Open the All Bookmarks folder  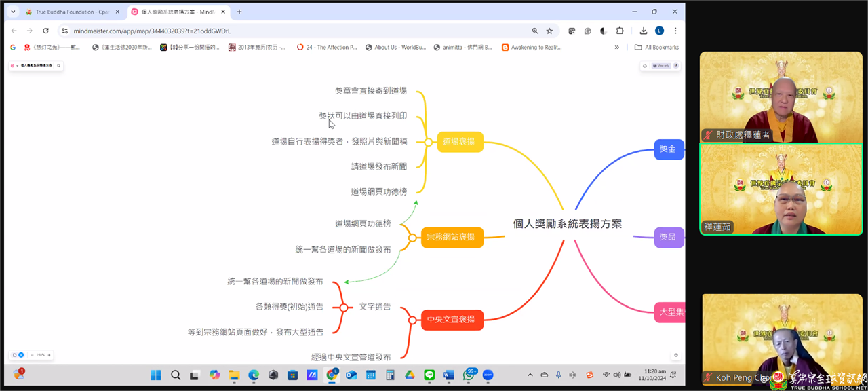tap(656, 48)
